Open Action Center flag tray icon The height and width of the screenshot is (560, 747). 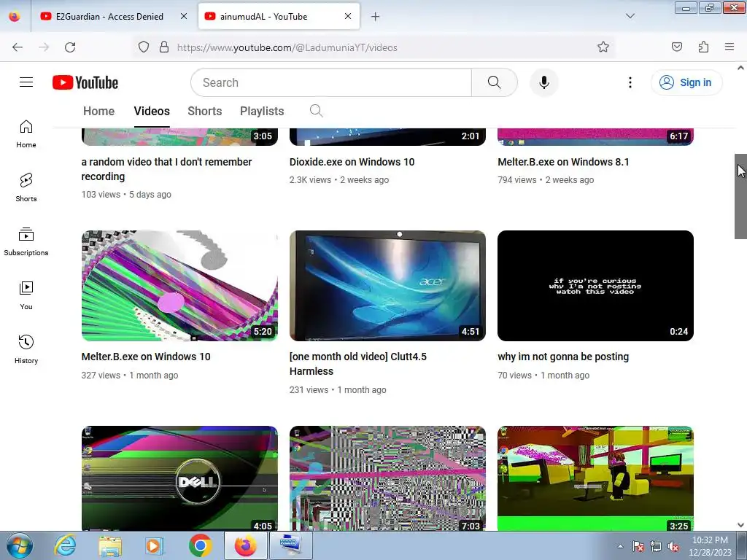[638, 546]
